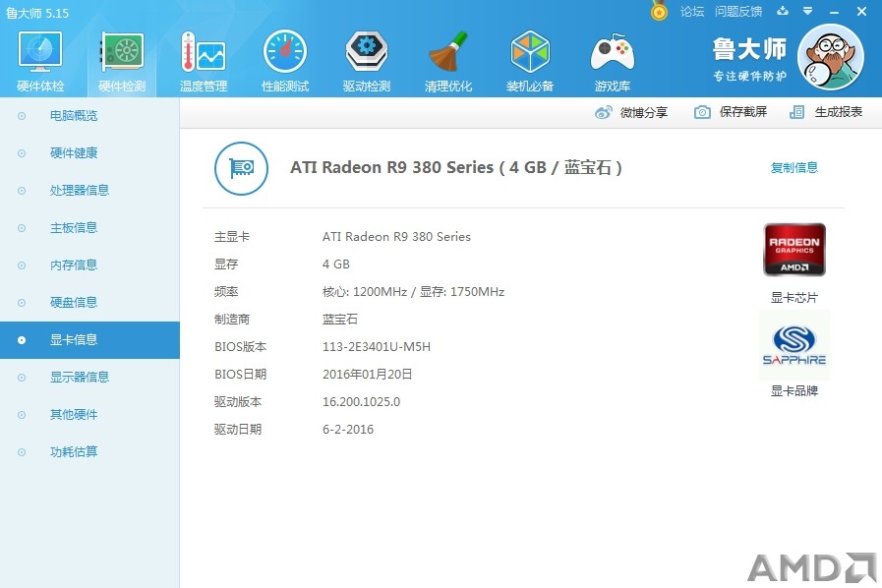Select 处理器信息 in sidebar
The image size is (882, 588).
90,190
